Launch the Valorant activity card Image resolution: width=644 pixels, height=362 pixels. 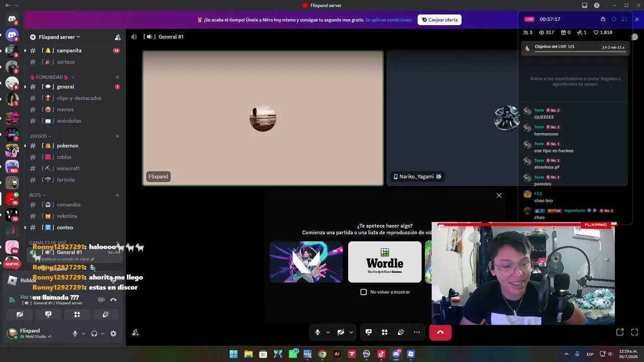(306, 262)
